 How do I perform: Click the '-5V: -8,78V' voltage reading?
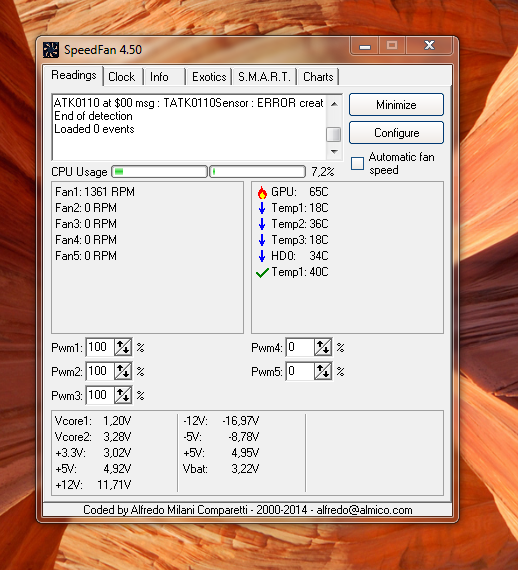click(x=221, y=437)
